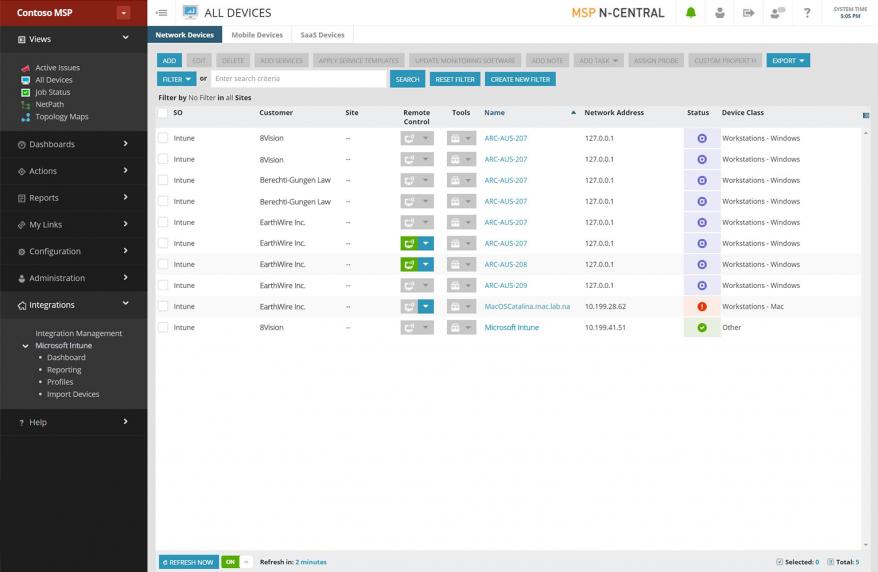Click the 2 minutes refresh link

[311, 562]
